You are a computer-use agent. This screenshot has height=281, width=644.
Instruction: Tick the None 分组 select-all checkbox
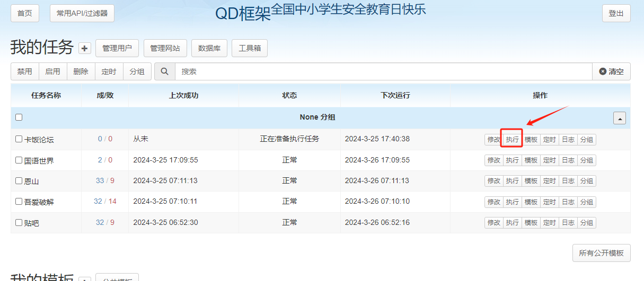coord(19,117)
